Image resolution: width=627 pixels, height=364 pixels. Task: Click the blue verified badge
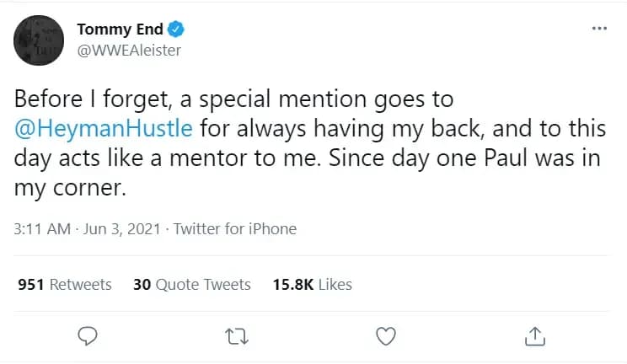tap(176, 29)
